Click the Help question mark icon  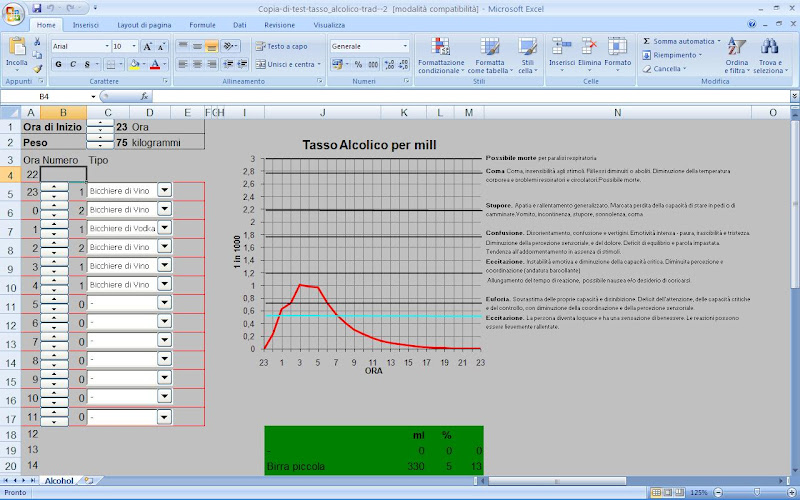[x=752, y=24]
